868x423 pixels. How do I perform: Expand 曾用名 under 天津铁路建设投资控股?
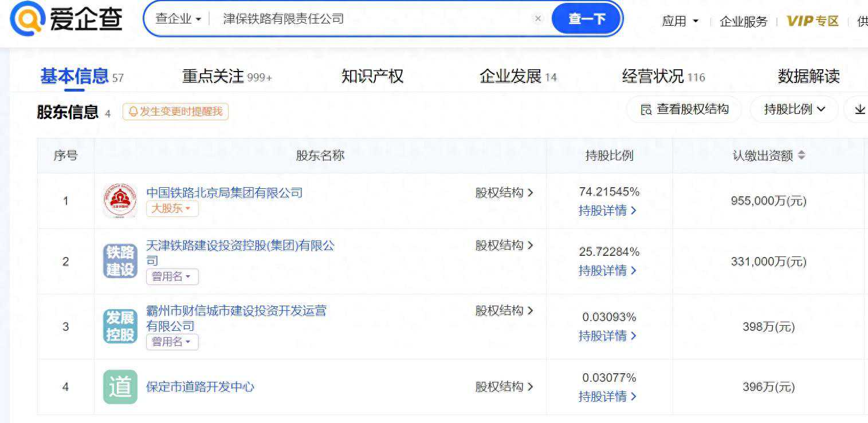172,276
